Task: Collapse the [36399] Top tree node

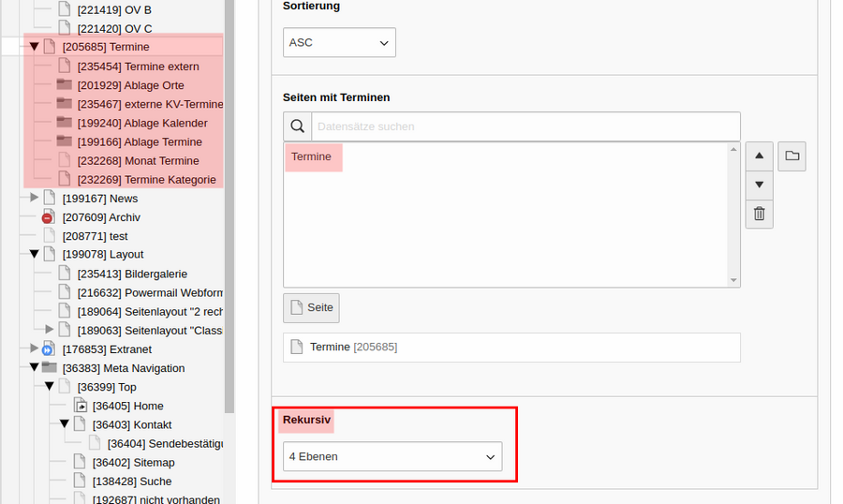Action: [x=49, y=386]
